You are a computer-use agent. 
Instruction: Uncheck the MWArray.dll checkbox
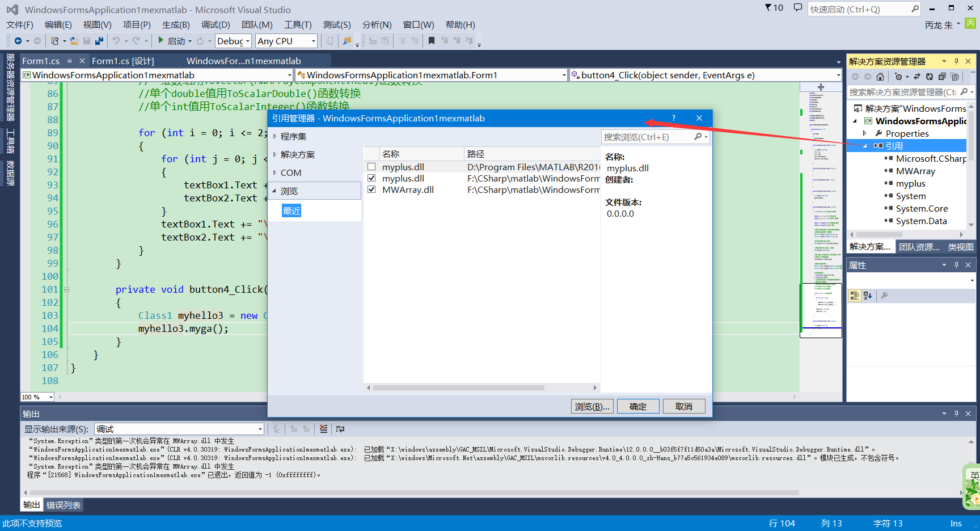tap(371, 189)
